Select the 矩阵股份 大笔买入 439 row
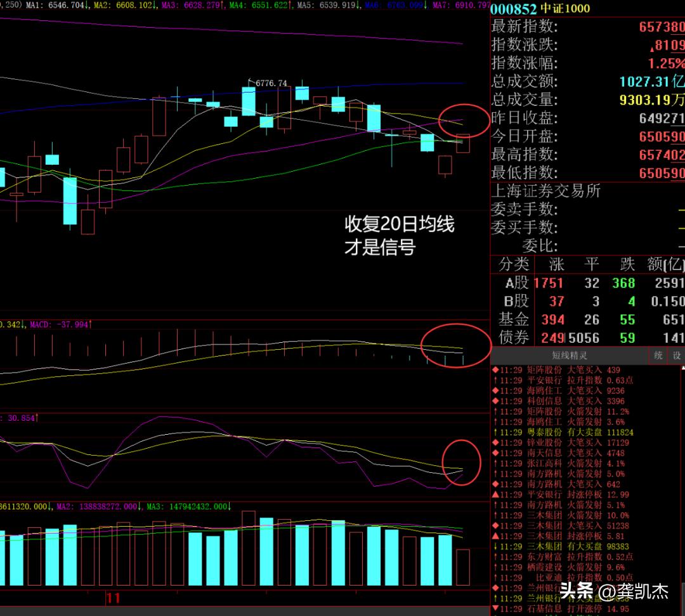 point(556,369)
